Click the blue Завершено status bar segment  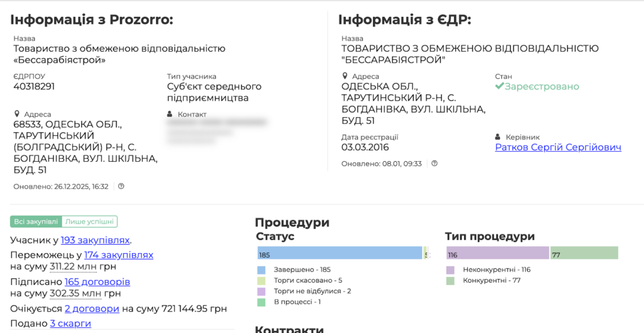340,253
